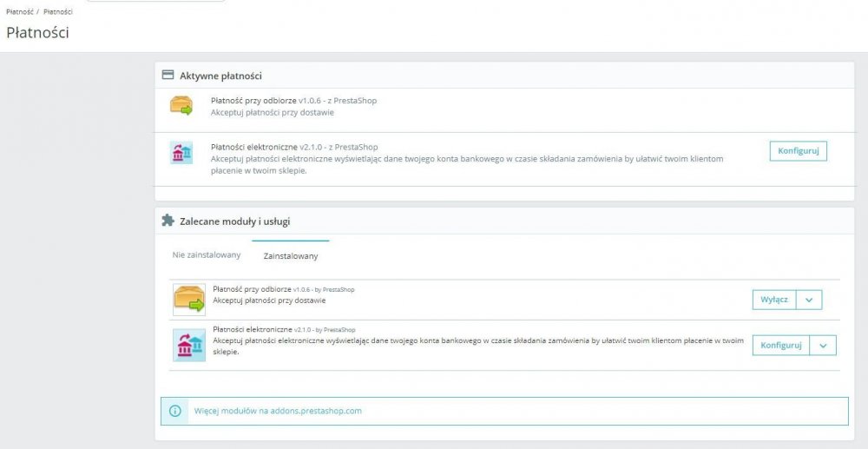The image size is (868, 449).
Task: Click the cash on delivery icon in Aktywne płatności
Action: point(181,106)
